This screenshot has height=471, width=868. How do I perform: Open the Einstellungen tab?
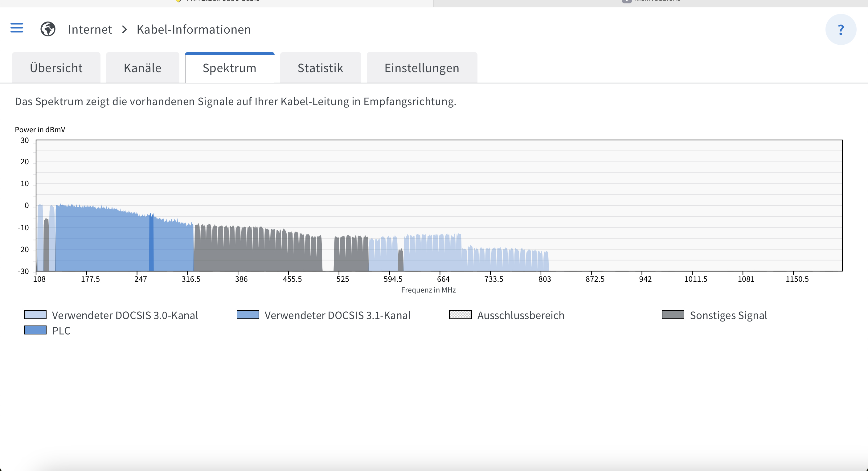[422, 68]
